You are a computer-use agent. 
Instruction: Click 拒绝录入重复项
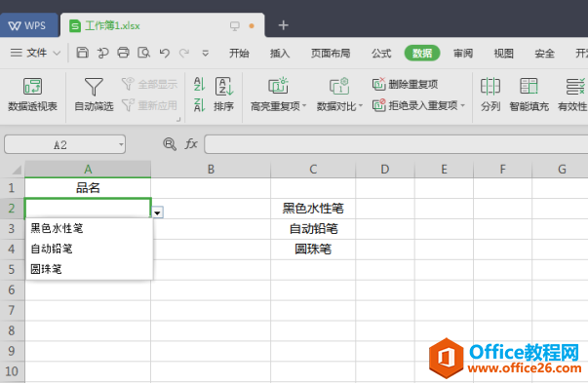coord(414,105)
